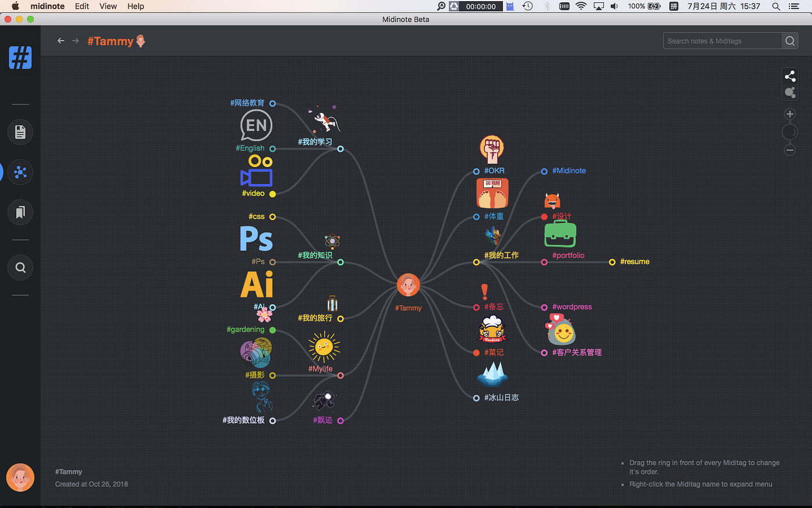Click the #Tammy page title
Viewport: 812px width, 508px height.
click(110, 41)
